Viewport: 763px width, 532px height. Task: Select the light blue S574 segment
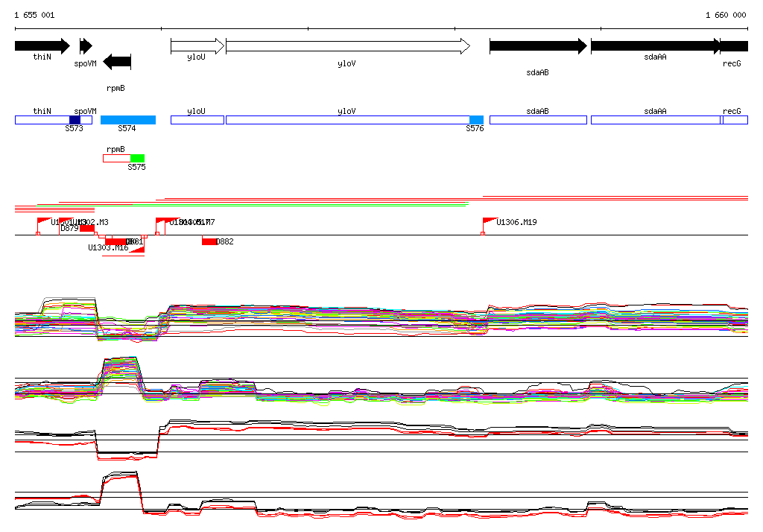click(x=128, y=120)
